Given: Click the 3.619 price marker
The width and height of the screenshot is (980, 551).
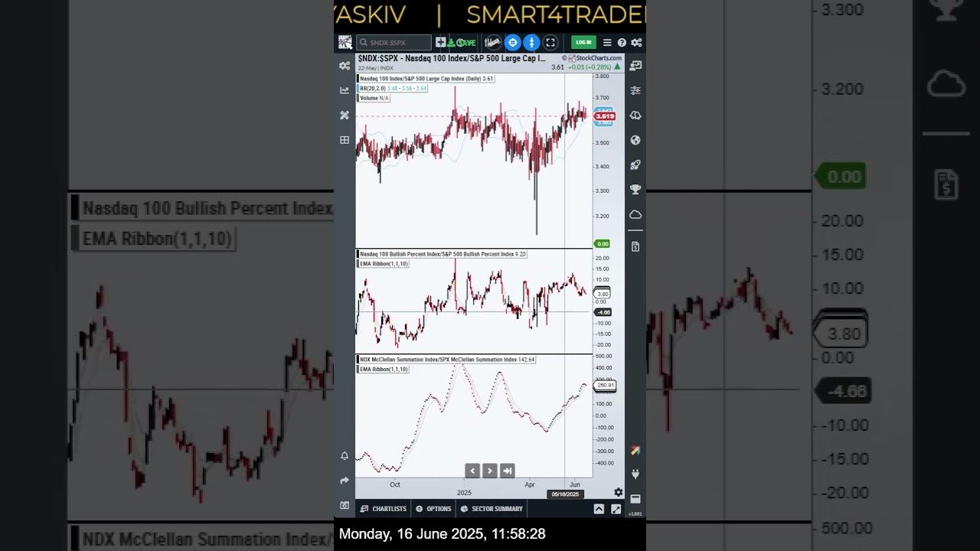Looking at the screenshot, I should 605,116.
